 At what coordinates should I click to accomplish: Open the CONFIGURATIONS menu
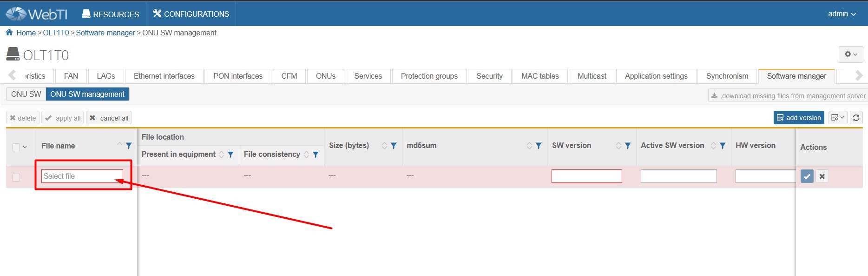(191, 14)
